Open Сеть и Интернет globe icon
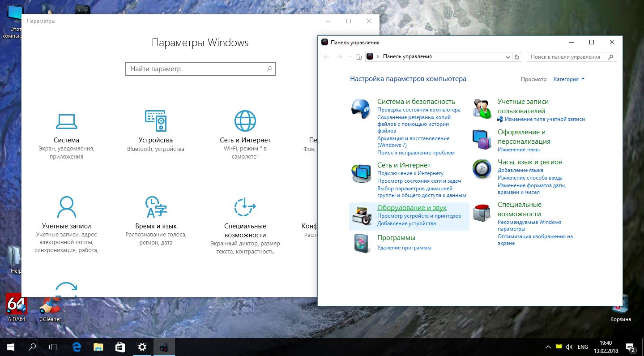 tap(245, 121)
